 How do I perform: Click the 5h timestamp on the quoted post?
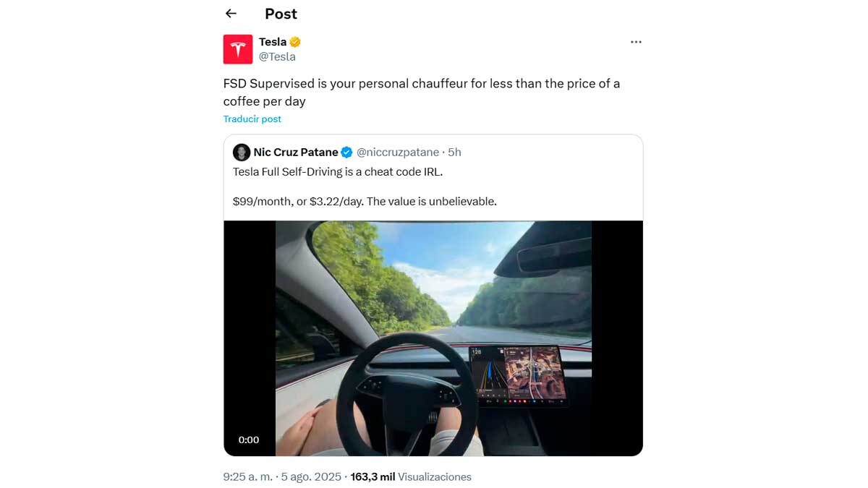455,152
